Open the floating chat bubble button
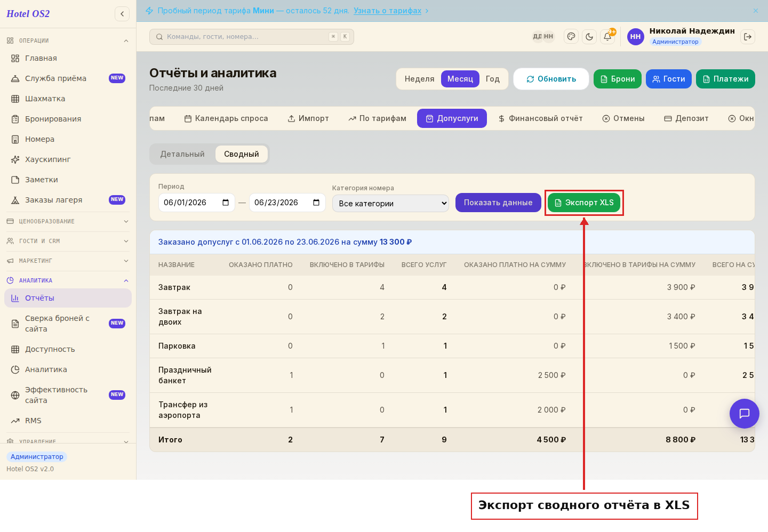This screenshot has width=768, height=532. [745, 414]
